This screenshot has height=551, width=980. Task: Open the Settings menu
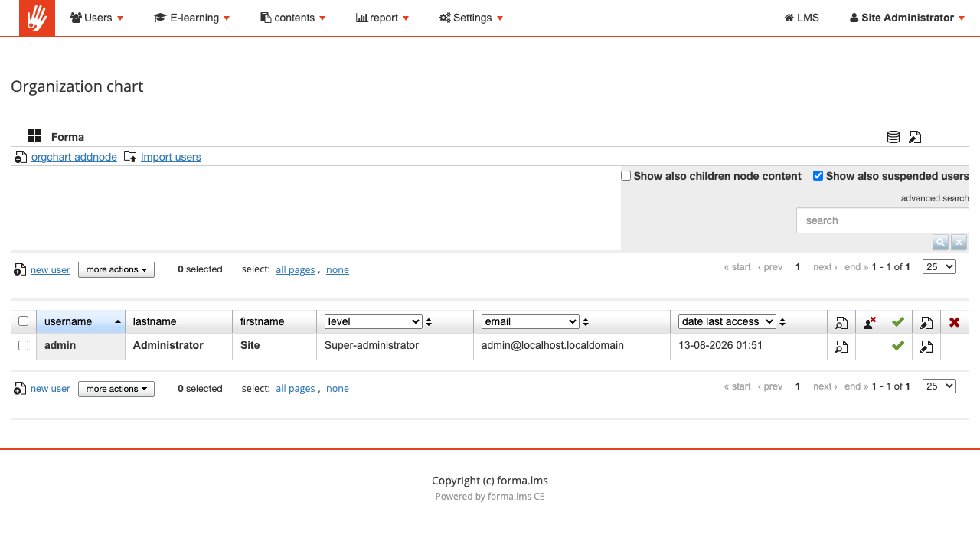[471, 18]
